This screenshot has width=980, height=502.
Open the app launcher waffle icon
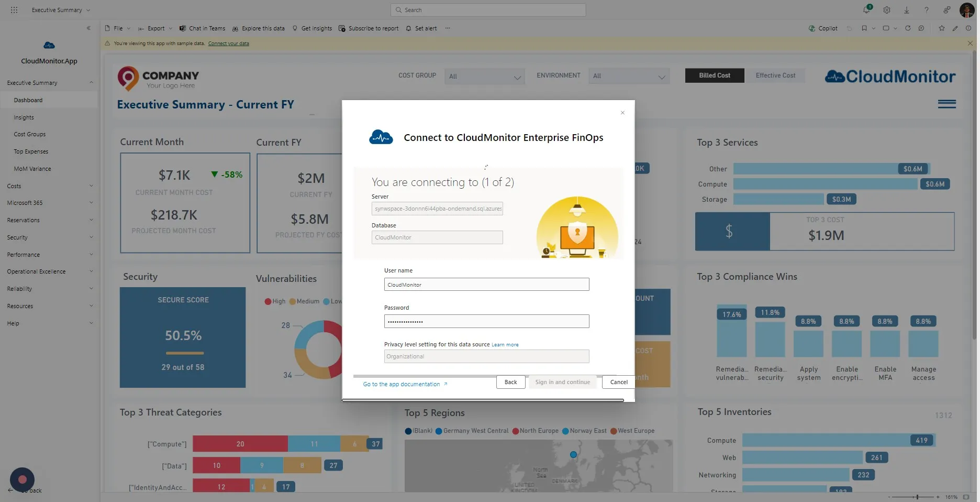point(14,10)
